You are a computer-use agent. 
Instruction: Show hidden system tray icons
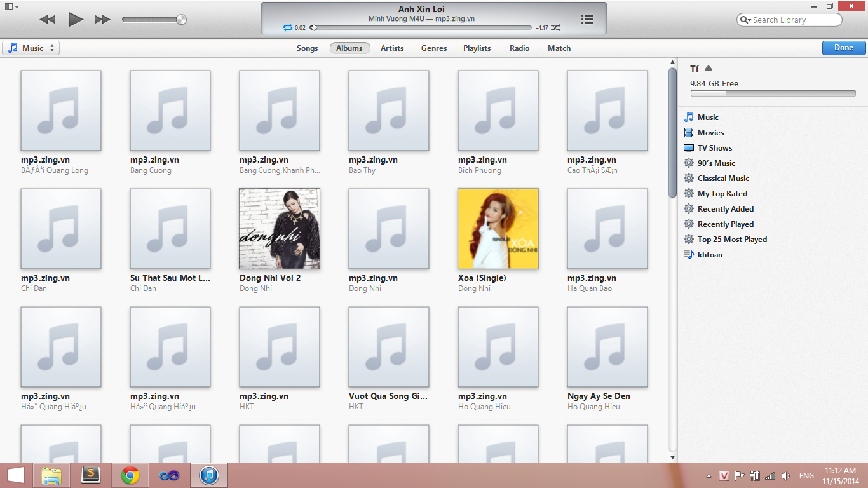coord(709,476)
